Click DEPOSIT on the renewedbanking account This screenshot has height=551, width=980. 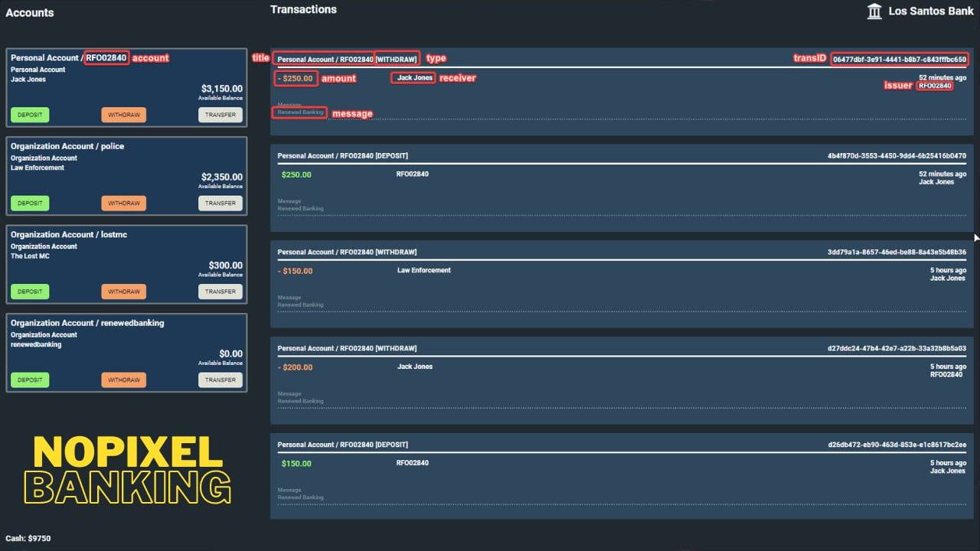click(x=29, y=380)
